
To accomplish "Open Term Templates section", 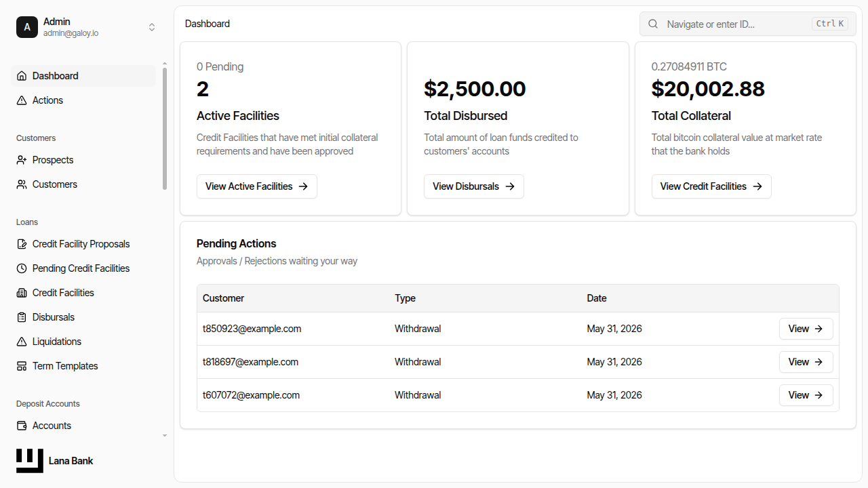I will pos(83,366).
